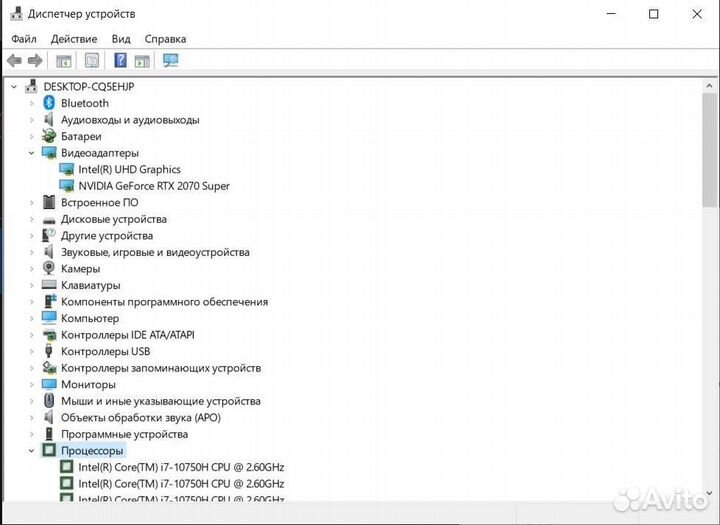
Task: Select Intel(R) UHD Graphics label
Action: [129, 169]
